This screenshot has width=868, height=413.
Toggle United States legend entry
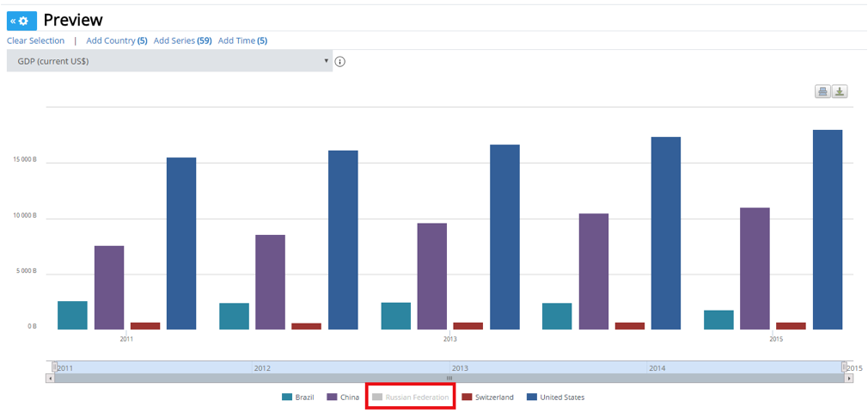[555, 398]
